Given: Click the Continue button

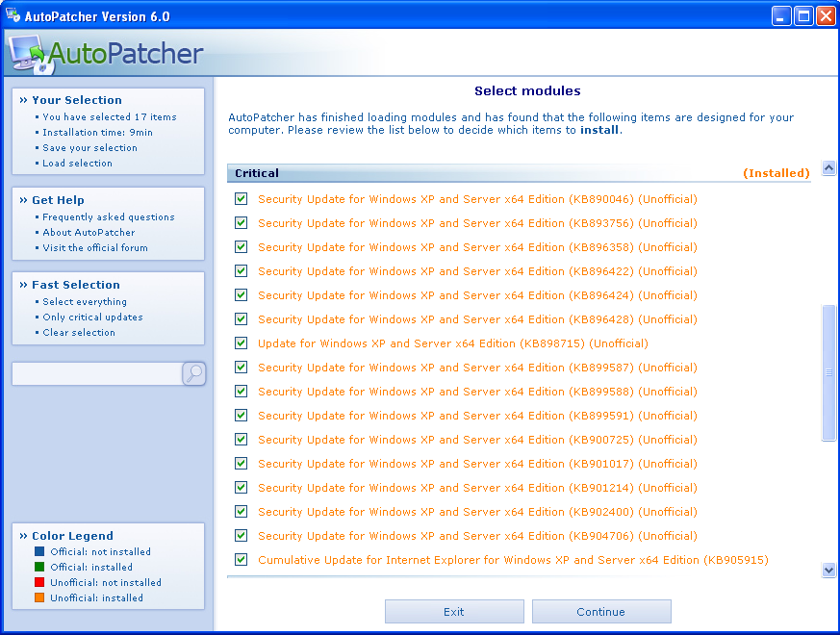Looking at the screenshot, I should click(601, 611).
